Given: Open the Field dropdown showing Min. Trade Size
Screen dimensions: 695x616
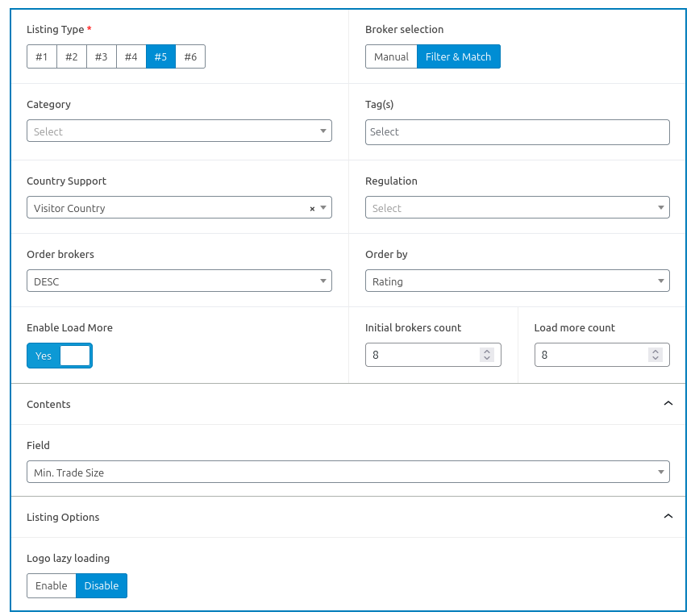Looking at the screenshot, I should 347,472.
